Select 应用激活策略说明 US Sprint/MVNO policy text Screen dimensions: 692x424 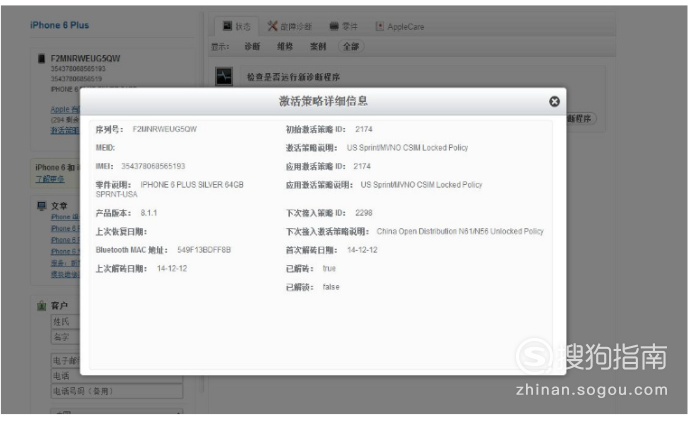(421, 185)
